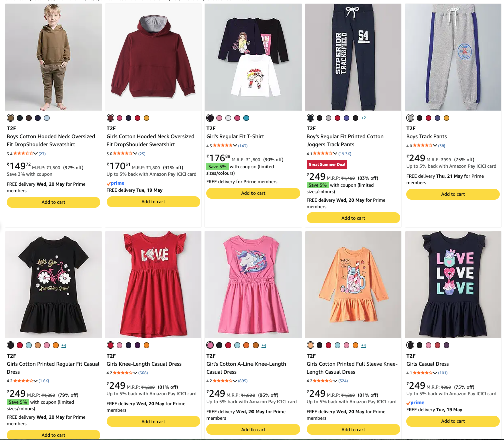Expand the rating chevron on Boys Track Pants
The height and width of the screenshot is (440, 504).
(435, 146)
